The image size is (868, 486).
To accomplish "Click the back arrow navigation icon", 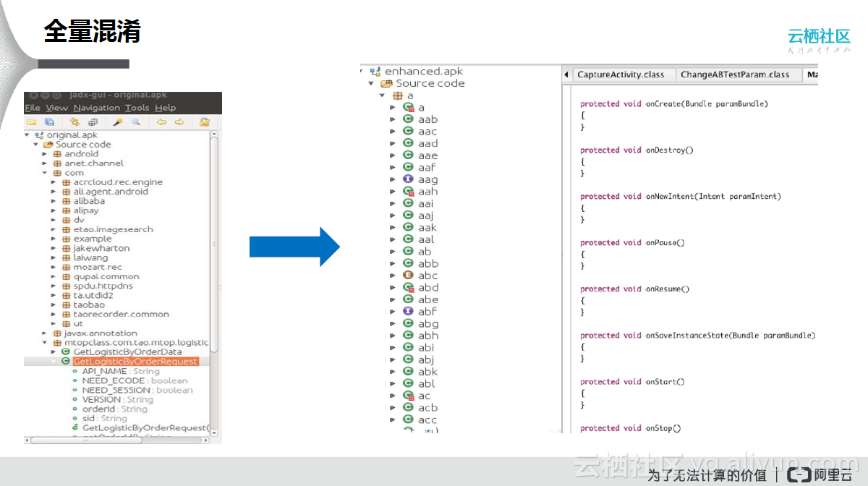I will point(161,122).
